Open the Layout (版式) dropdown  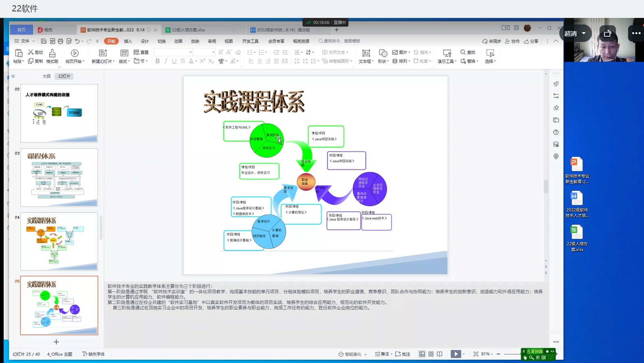click(x=124, y=62)
